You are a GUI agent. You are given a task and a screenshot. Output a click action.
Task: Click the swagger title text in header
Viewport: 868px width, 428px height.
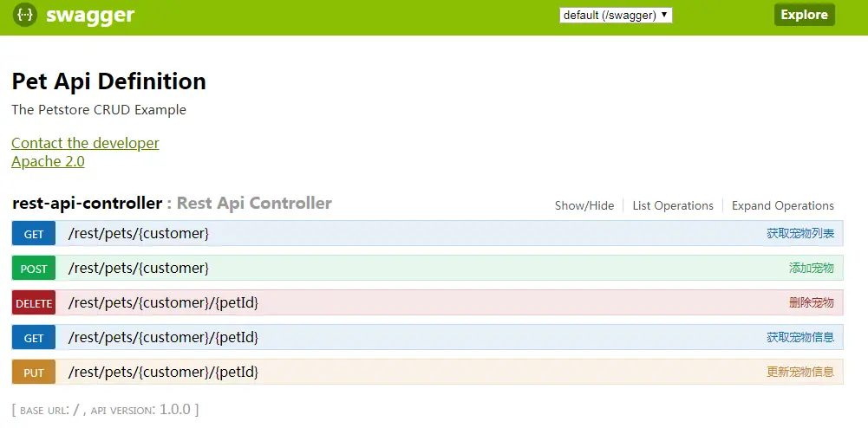tap(90, 15)
